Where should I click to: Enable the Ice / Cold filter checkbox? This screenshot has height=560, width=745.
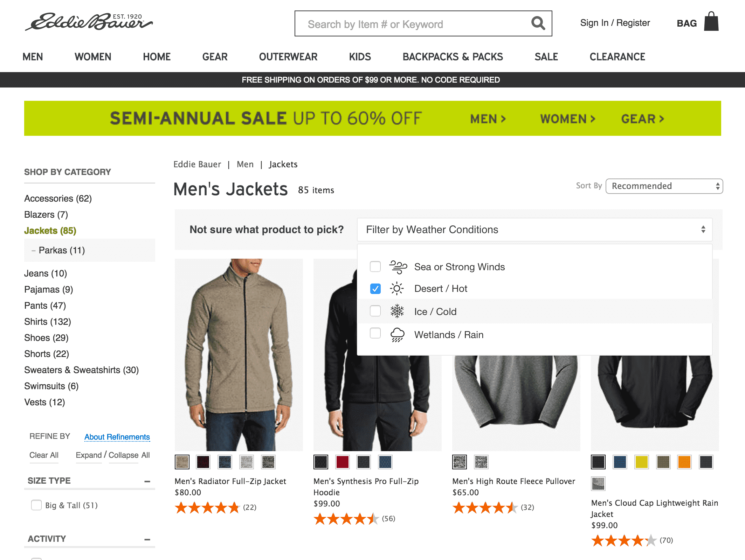(375, 311)
